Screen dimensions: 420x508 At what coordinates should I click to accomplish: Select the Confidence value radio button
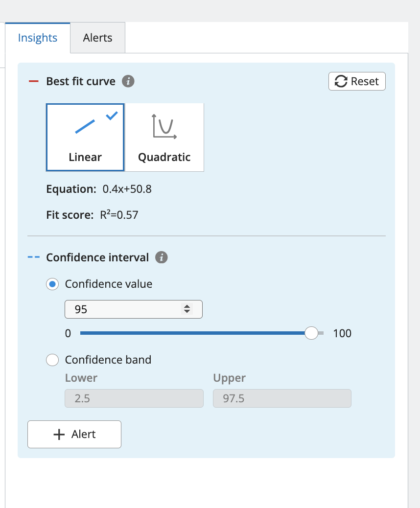click(x=52, y=284)
